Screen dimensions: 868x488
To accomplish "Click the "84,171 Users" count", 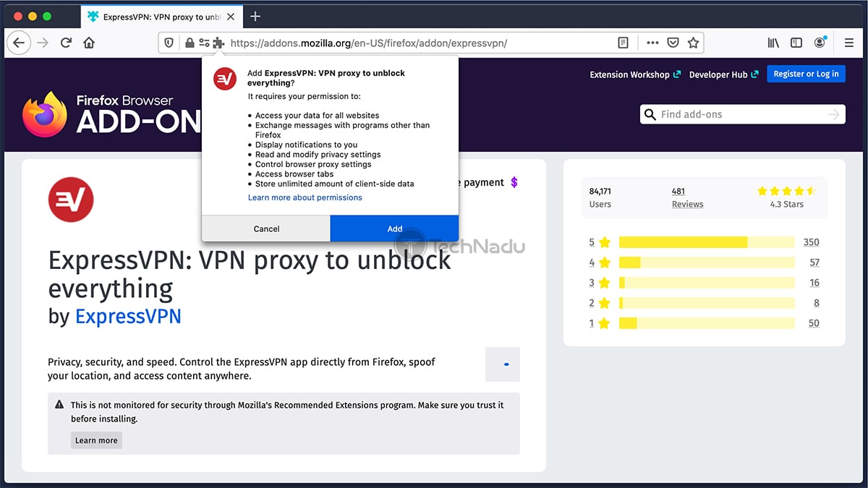I will pos(600,197).
